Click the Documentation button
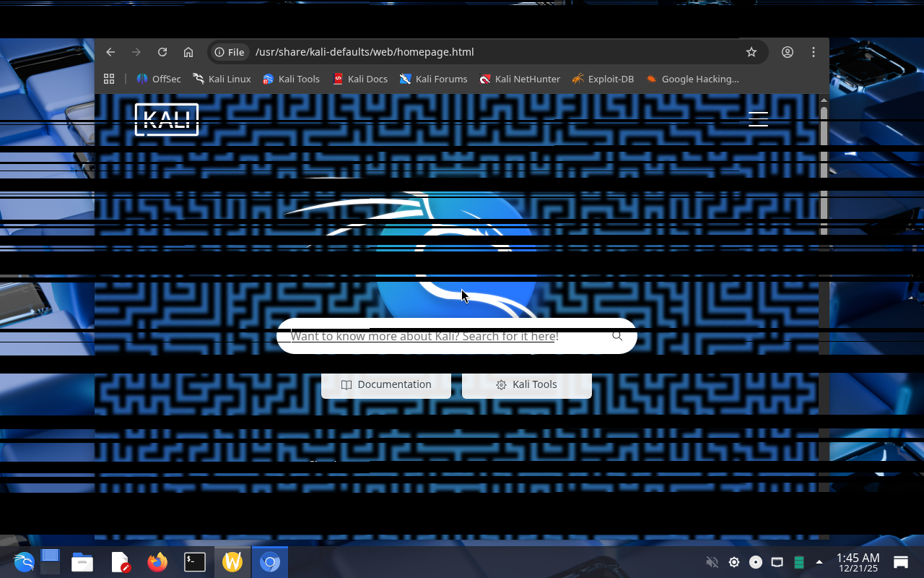The width and height of the screenshot is (924, 578). pyautogui.click(x=386, y=384)
